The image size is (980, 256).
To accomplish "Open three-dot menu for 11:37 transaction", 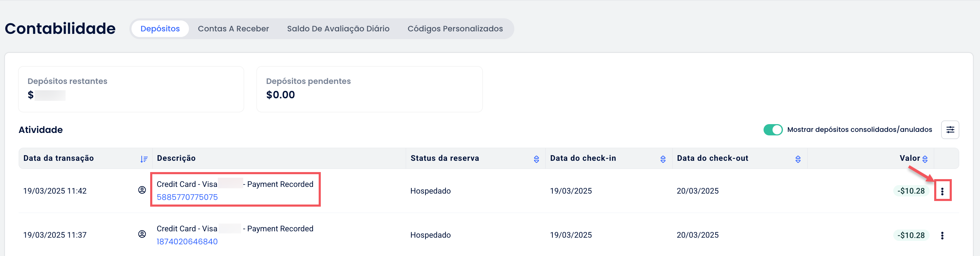I will click(x=942, y=236).
